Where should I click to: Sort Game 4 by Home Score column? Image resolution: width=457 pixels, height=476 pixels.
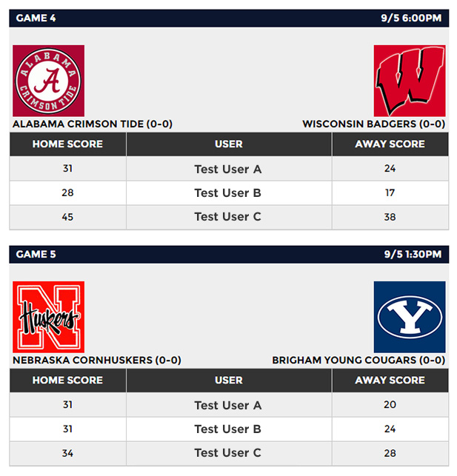coord(67,144)
